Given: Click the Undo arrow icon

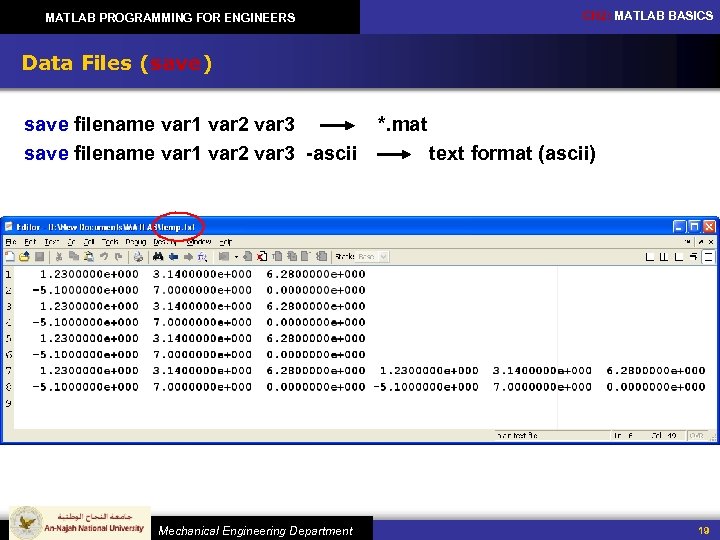Looking at the screenshot, I should pos(104,256).
